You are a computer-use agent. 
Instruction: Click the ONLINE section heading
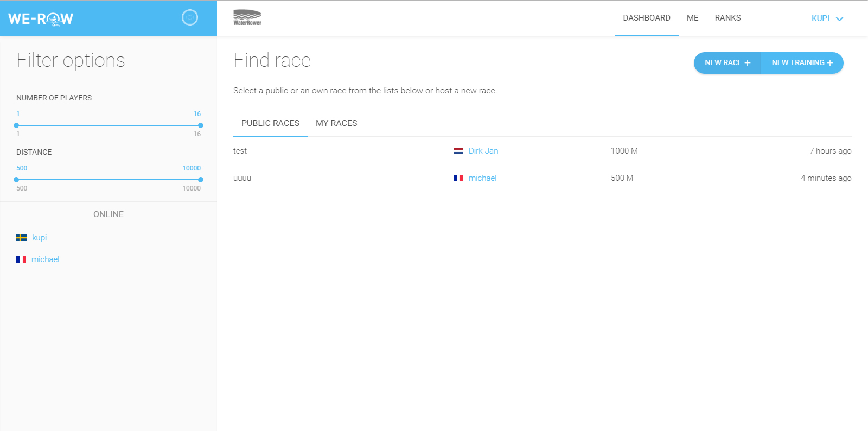108,214
